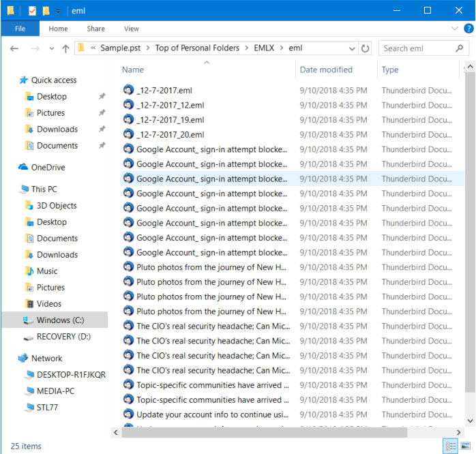Click the Sample.pst breadcrumb
The width and height of the screenshot is (476, 454).
[x=120, y=48]
